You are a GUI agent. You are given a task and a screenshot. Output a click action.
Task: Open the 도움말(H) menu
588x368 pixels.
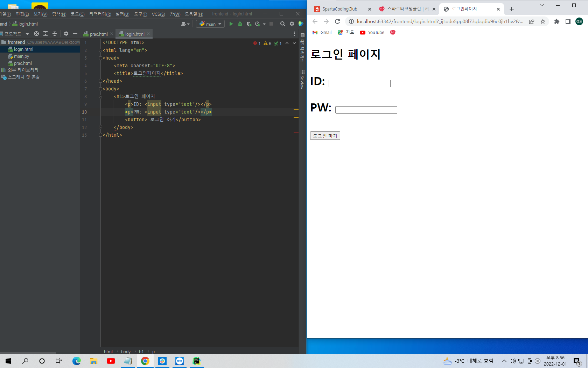(x=194, y=14)
